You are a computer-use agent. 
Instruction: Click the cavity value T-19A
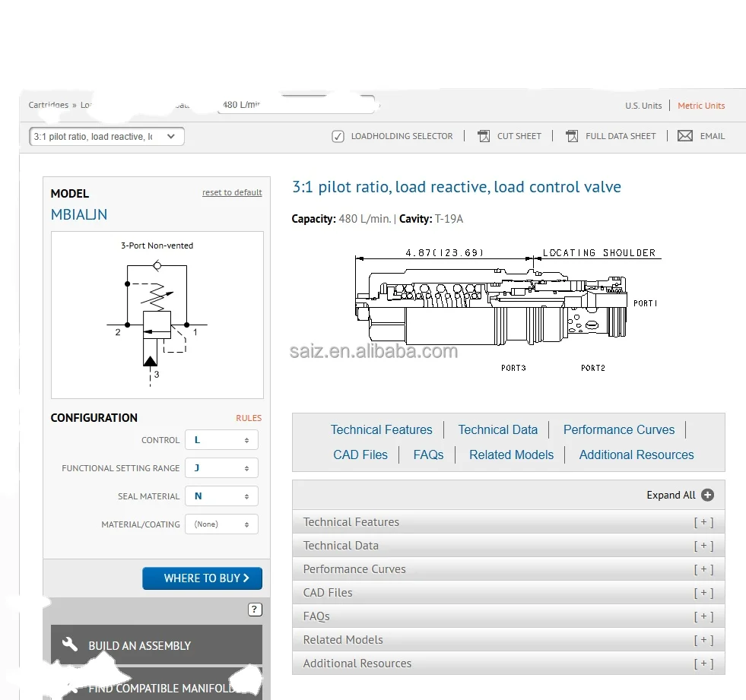[x=449, y=219]
